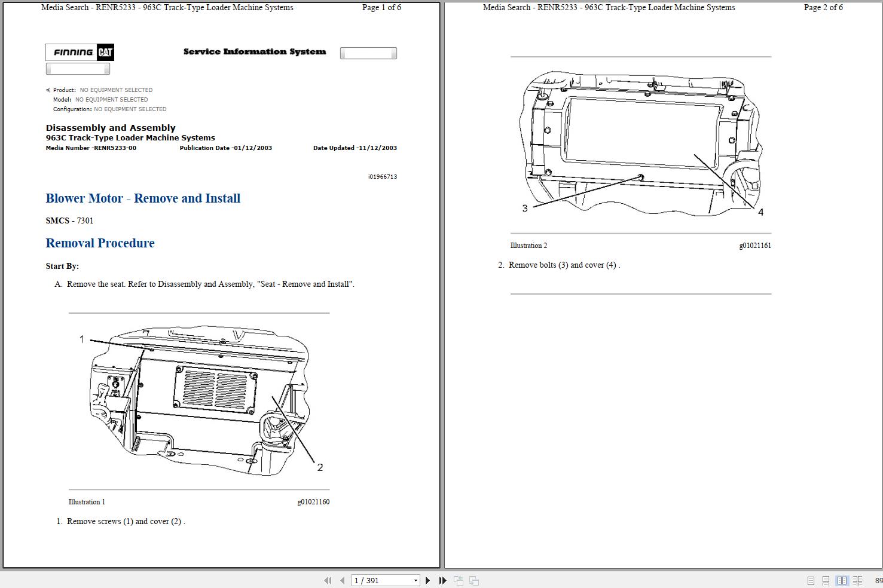The height and width of the screenshot is (588, 883).
Task: Click the step Remove bolts (3) and cover (4)
Action: tap(564, 265)
